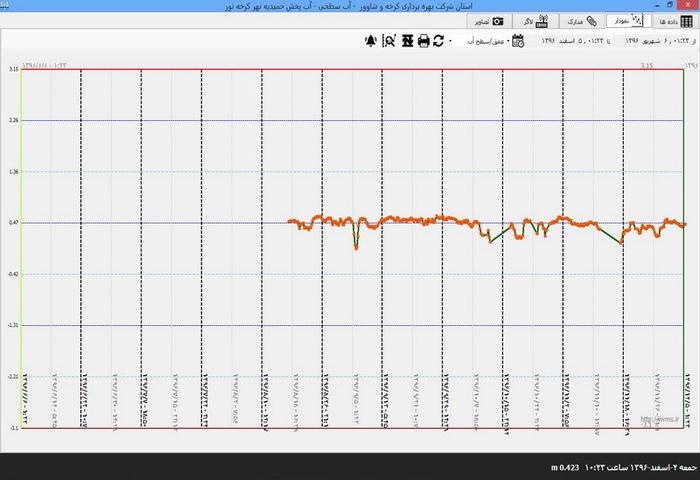Image resolution: width=700 pixels, height=480 pixels.
Task: Refresh the chart data
Action: pyautogui.click(x=438, y=41)
